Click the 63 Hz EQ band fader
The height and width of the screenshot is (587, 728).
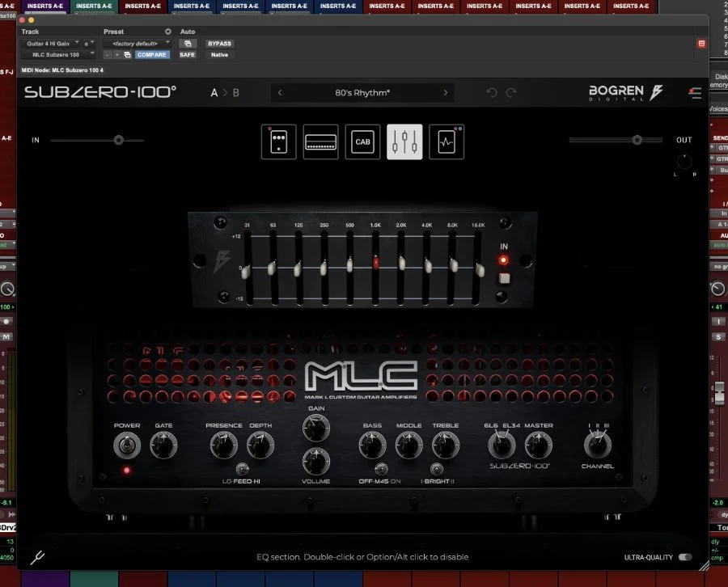[272, 268]
